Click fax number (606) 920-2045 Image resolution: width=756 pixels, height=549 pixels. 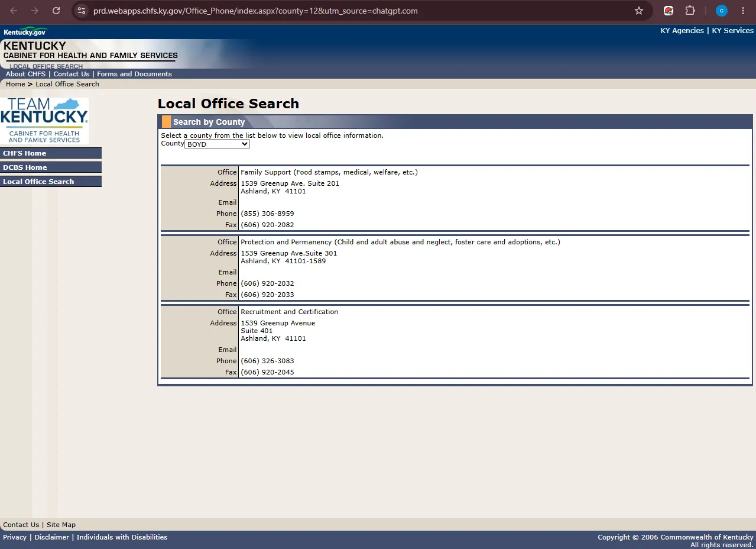pyautogui.click(x=267, y=372)
